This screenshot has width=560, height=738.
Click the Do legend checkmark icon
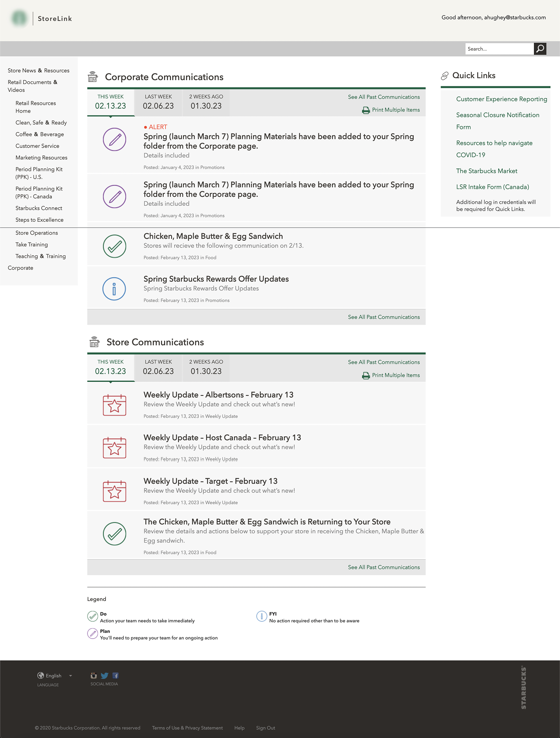point(93,616)
